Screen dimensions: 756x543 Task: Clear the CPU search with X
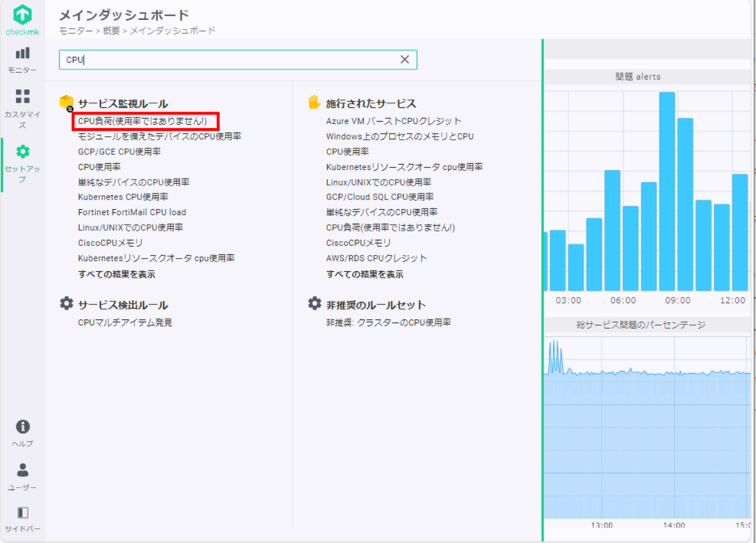tap(405, 59)
